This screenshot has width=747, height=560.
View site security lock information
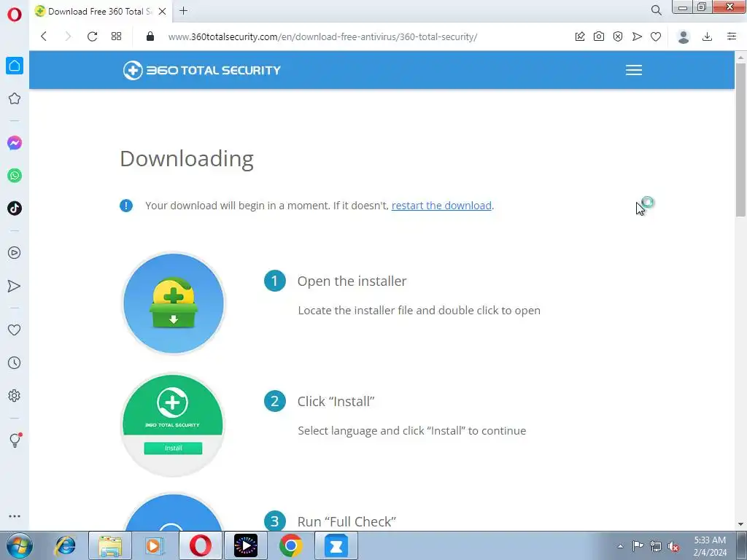(150, 36)
